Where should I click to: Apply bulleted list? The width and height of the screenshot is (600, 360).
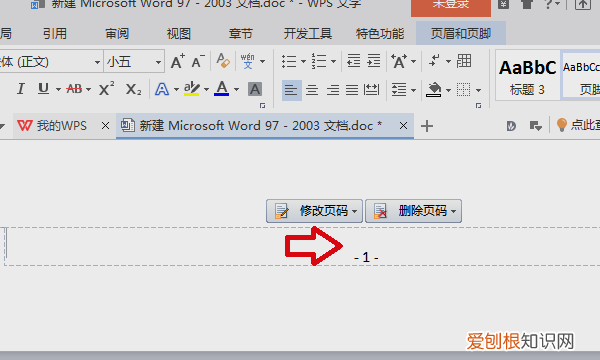click(289, 61)
